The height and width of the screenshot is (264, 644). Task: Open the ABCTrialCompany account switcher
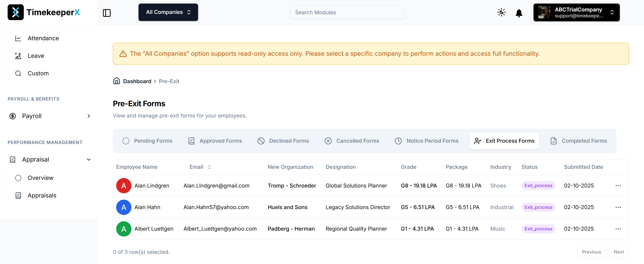pos(576,12)
